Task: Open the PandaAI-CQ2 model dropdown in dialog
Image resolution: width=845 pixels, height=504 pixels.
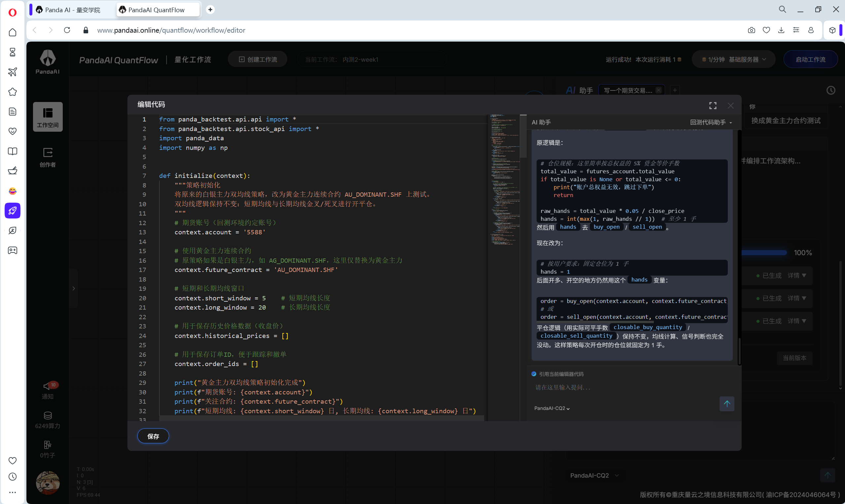Action: (552, 408)
